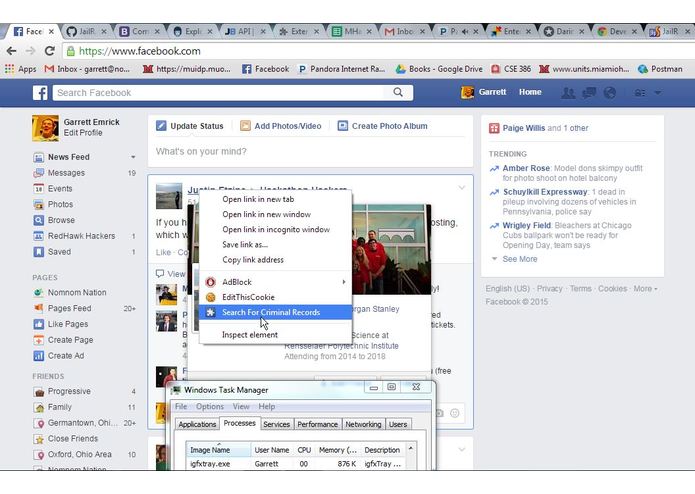The width and height of the screenshot is (695, 494).
Task: Select Add Photos/Video tab
Action: coord(281,126)
